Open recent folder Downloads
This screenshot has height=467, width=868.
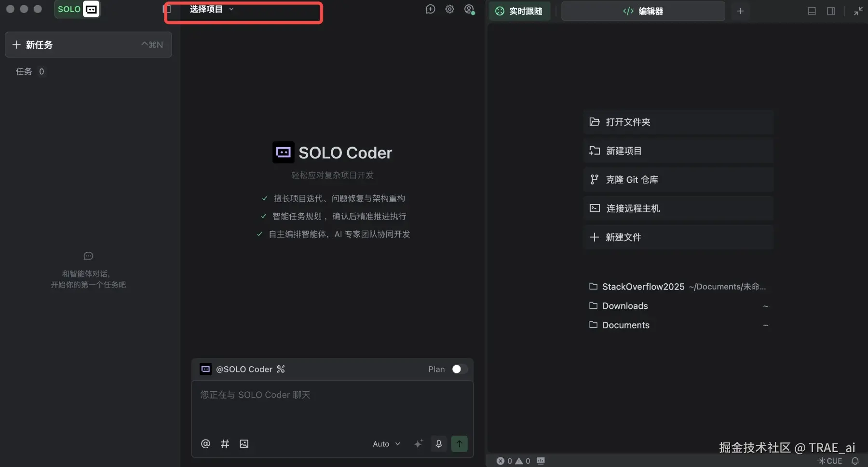coord(678,306)
